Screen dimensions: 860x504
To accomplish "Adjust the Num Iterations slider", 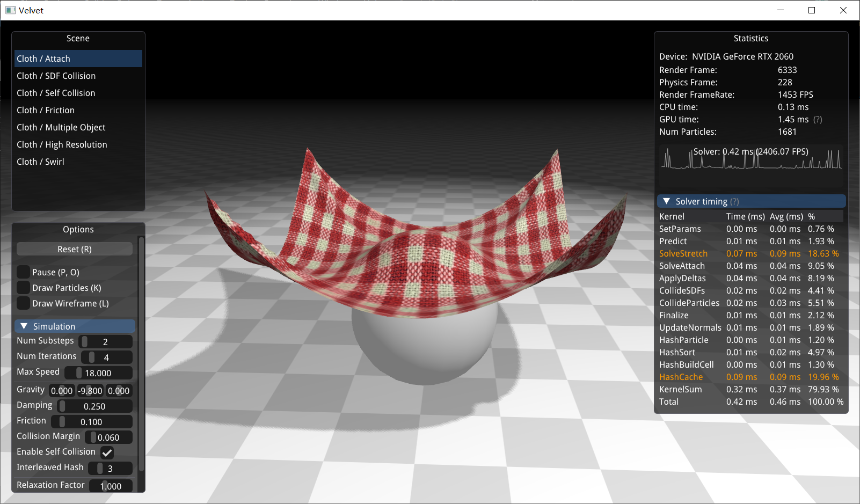I will tap(106, 357).
